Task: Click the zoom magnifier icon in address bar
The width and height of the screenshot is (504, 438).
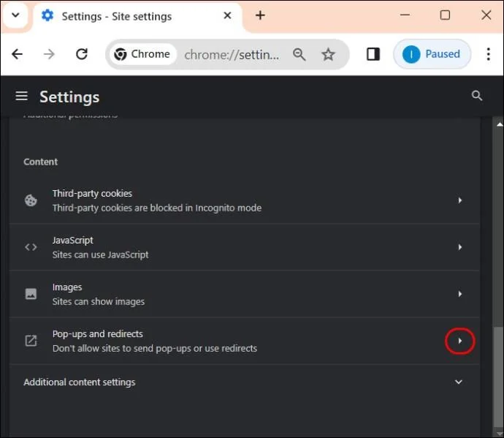Action: [x=299, y=54]
